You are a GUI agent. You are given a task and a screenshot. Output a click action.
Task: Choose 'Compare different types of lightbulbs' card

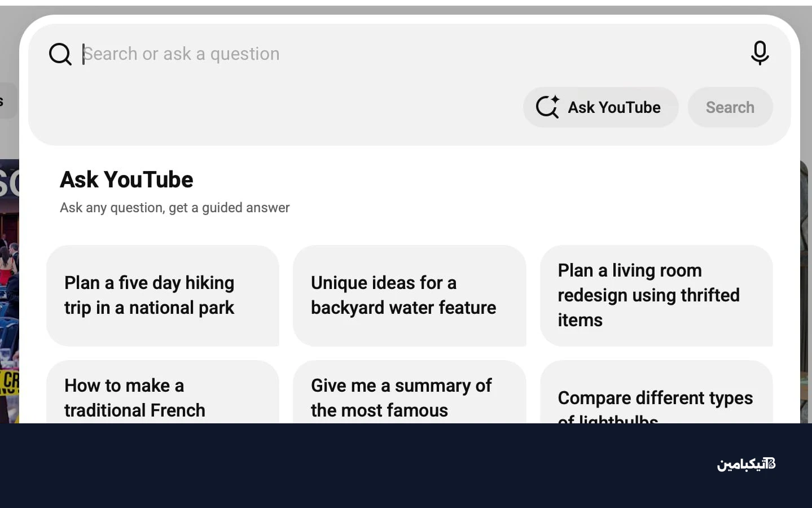coord(656,392)
